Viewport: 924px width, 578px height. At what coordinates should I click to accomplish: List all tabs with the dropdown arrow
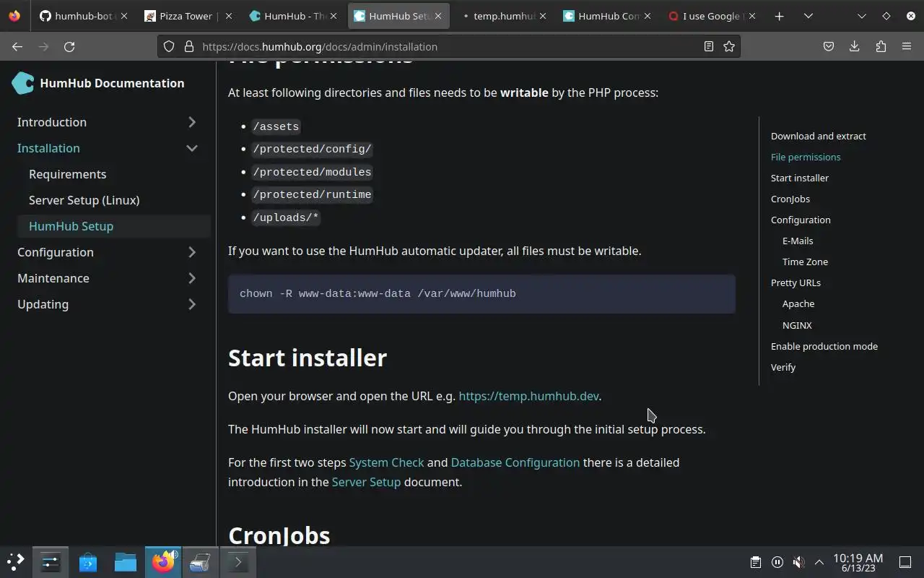808,16
